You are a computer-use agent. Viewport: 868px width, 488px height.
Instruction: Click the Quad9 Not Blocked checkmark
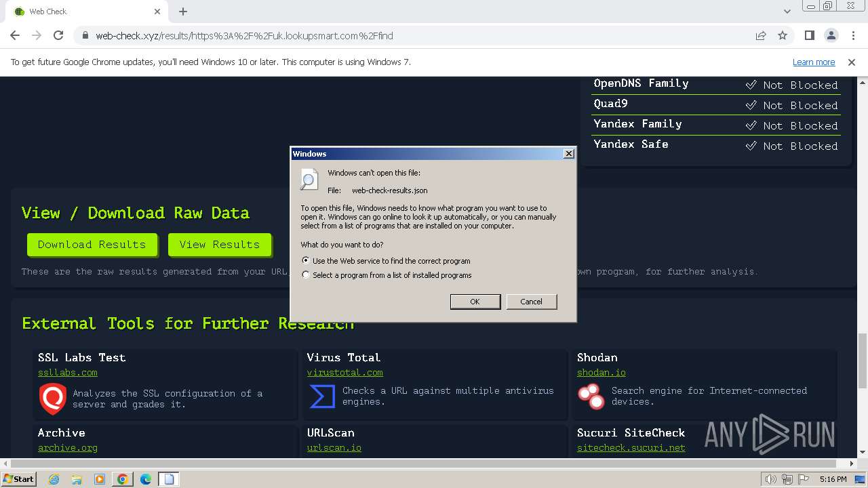point(751,105)
